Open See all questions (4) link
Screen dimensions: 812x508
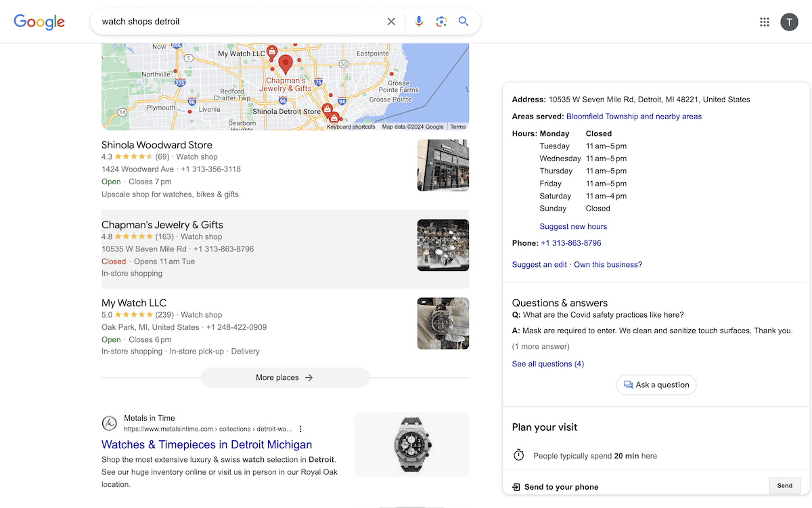(548, 364)
